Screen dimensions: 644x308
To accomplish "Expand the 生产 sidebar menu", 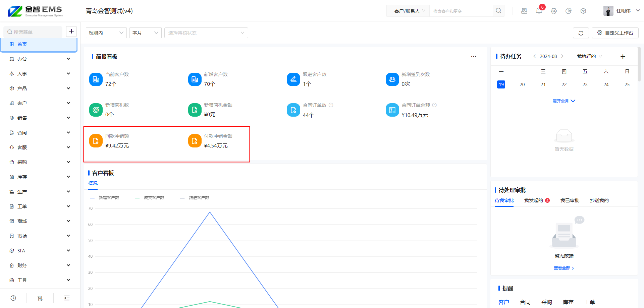I will pos(40,192).
